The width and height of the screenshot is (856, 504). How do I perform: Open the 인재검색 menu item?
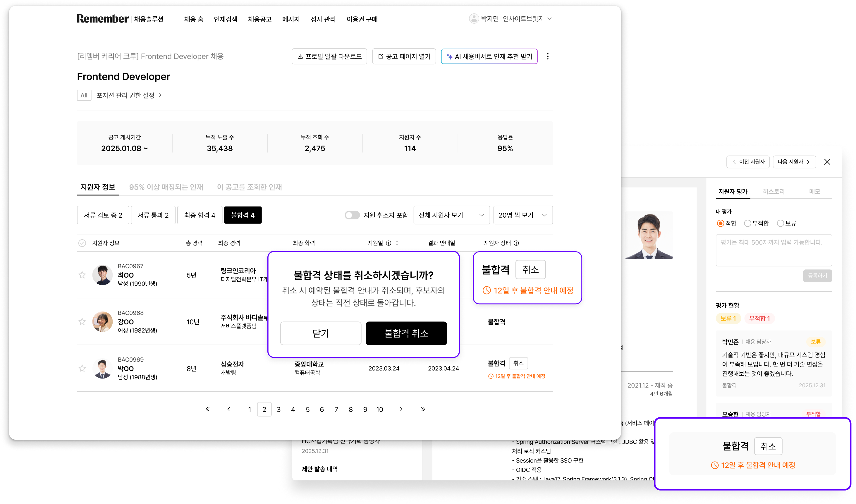pos(226,19)
